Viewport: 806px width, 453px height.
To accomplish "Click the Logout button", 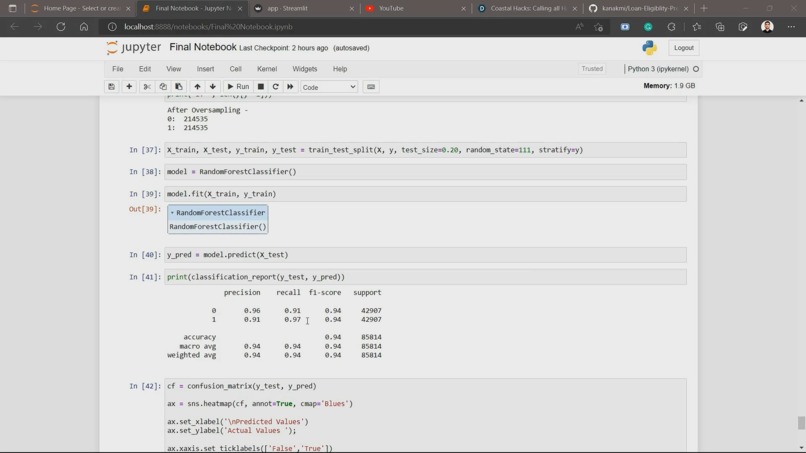I will click(684, 48).
